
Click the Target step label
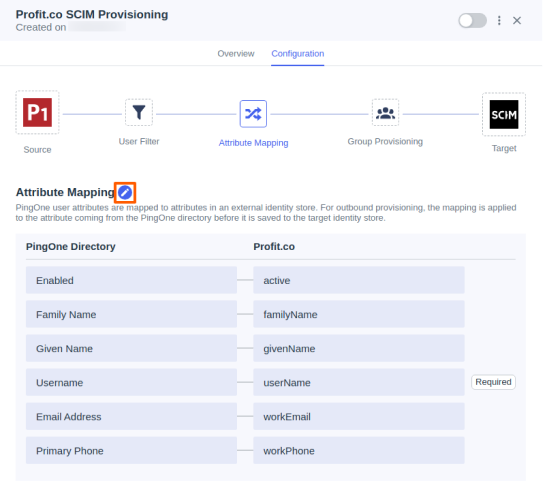504,148
